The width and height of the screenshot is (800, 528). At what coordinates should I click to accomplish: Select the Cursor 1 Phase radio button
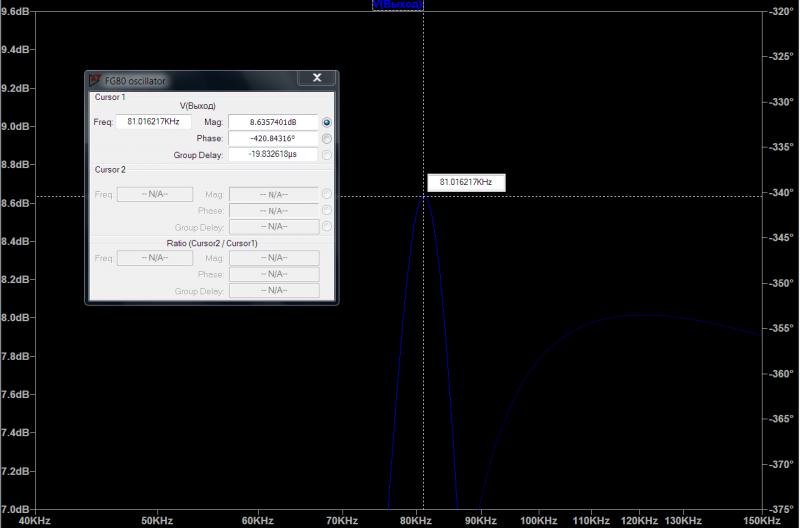tap(327, 139)
